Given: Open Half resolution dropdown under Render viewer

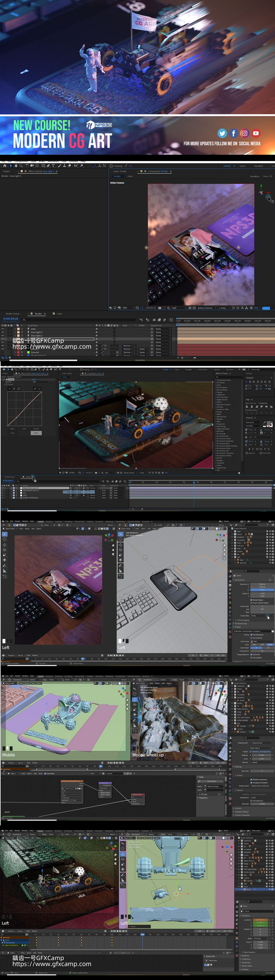Looking at the screenshot, I should (179, 308).
